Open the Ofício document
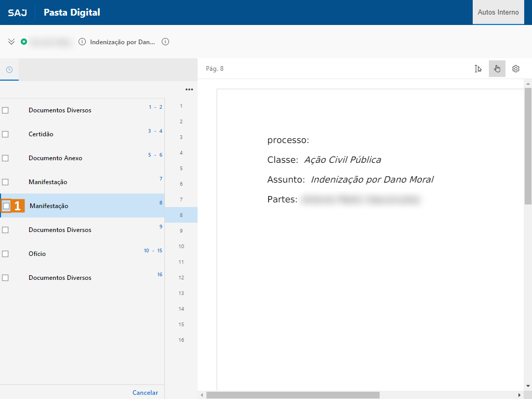532x399 pixels. [82, 254]
